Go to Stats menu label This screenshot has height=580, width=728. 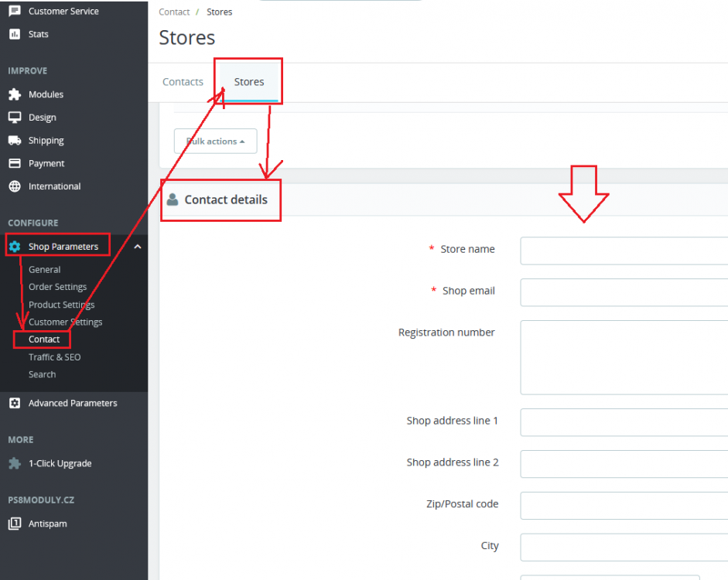38,34
